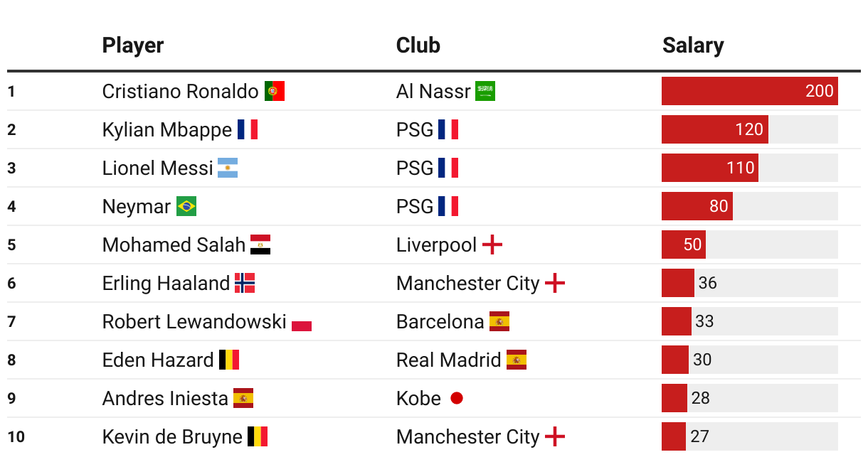The width and height of the screenshot is (868, 462).
Task: Click the Club column header
Action: [418, 45]
